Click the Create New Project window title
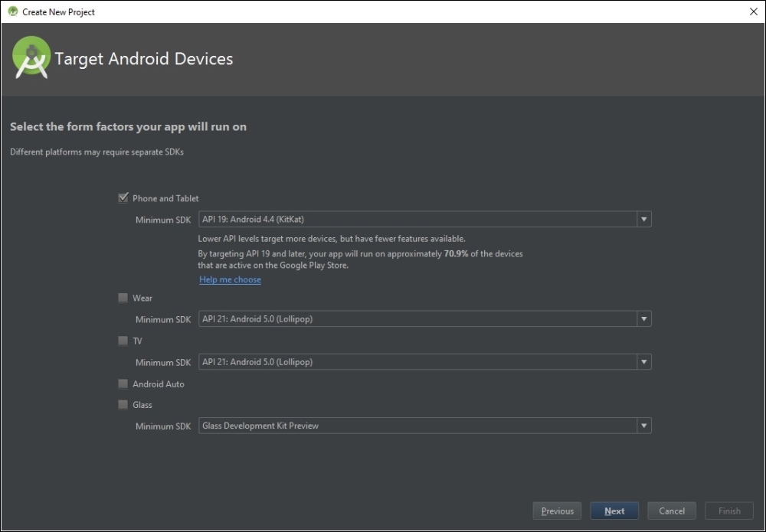Screen dimensions: 766x532 pyautogui.click(x=59, y=12)
